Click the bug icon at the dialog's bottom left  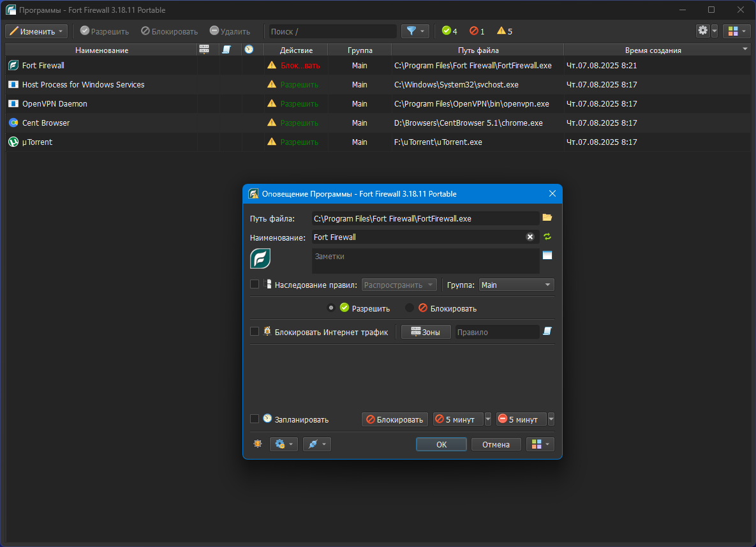258,444
